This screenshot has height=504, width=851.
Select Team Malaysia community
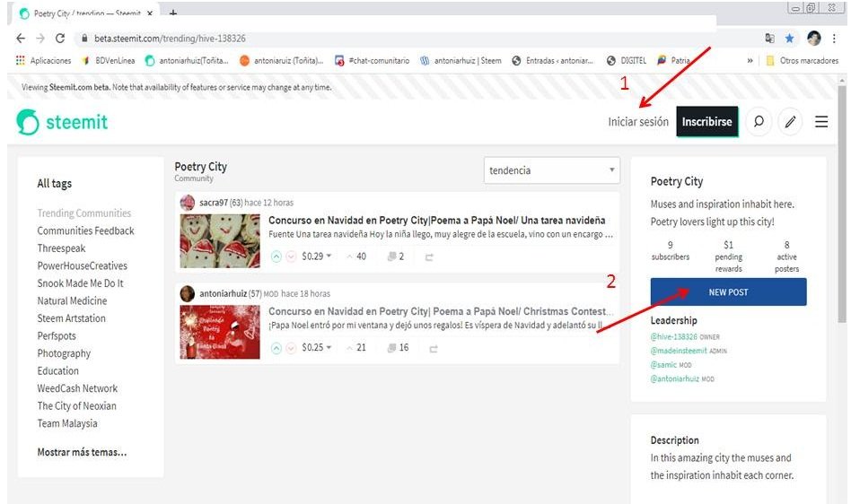pos(67,423)
